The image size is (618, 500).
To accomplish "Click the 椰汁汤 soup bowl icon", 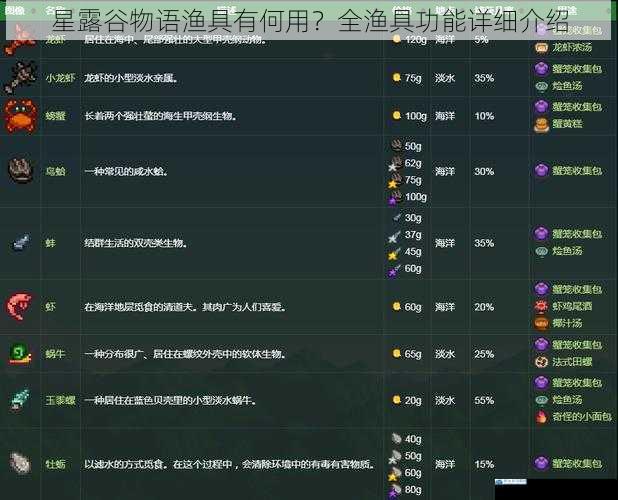I will (541, 323).
